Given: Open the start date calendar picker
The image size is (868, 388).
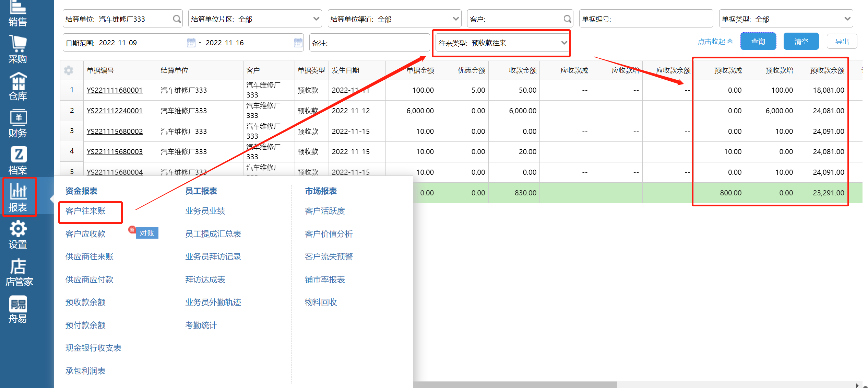Looking at the screenshot, I should [x=191, y=43].
